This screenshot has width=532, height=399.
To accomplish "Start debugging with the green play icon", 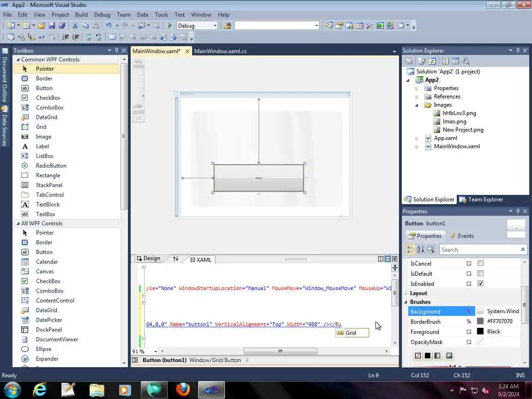I will click(170, 25).
